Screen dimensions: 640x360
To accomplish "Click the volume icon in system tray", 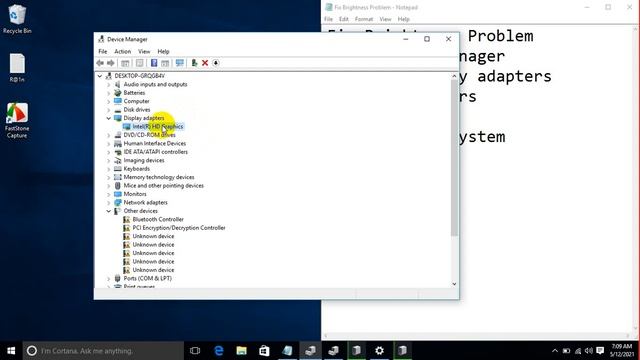I will (x=589, y=351).
